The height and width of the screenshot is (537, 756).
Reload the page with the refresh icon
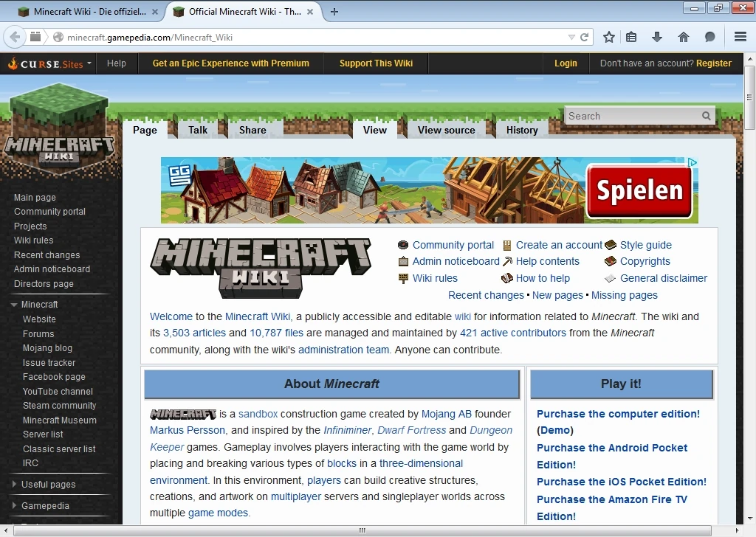point(585,37)
